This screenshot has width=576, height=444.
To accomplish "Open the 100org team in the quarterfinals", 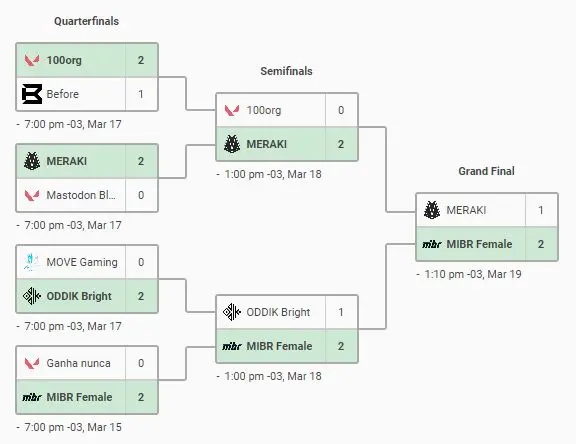I will pos(87,60).
